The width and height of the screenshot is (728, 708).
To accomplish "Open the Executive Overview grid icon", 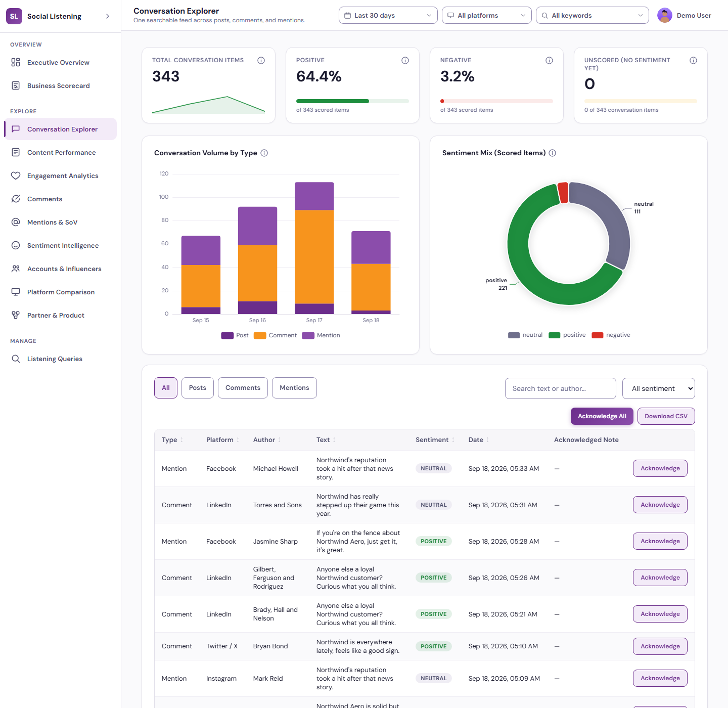I will (16, 62).
